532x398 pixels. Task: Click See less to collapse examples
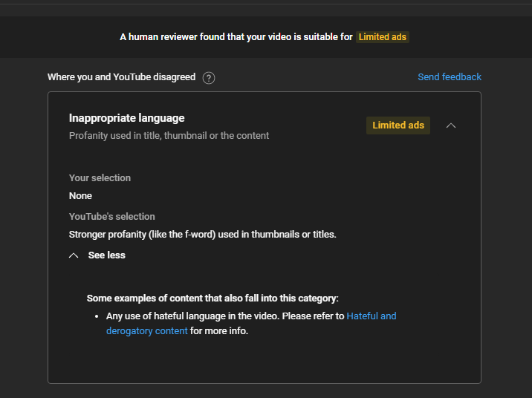[x=97, y=255]
